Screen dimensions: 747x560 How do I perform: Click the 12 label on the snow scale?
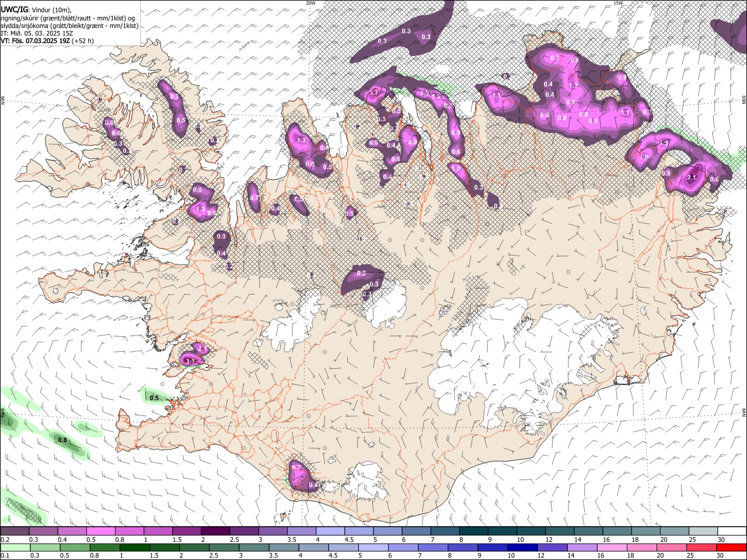coord(550,540)
